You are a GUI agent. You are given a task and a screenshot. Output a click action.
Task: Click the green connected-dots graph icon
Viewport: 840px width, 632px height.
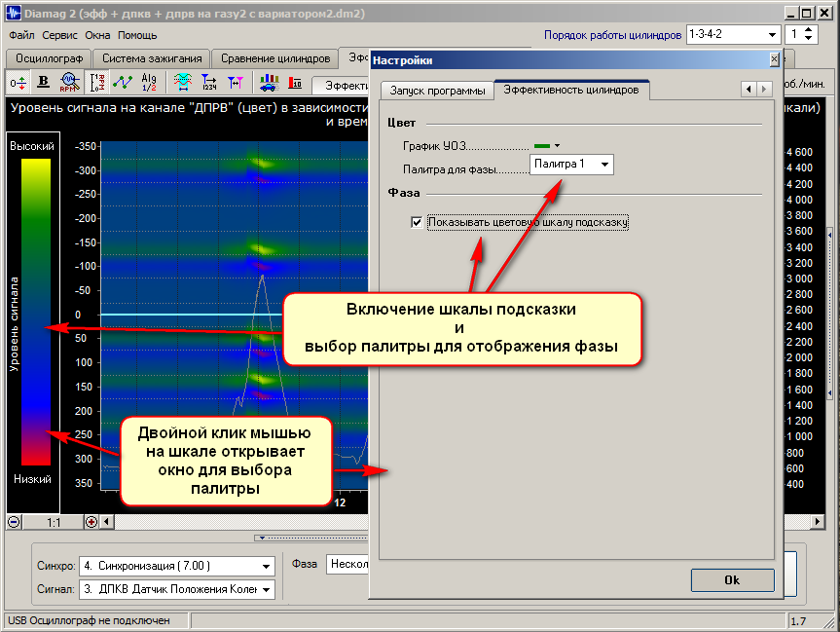tap(123, 83)
